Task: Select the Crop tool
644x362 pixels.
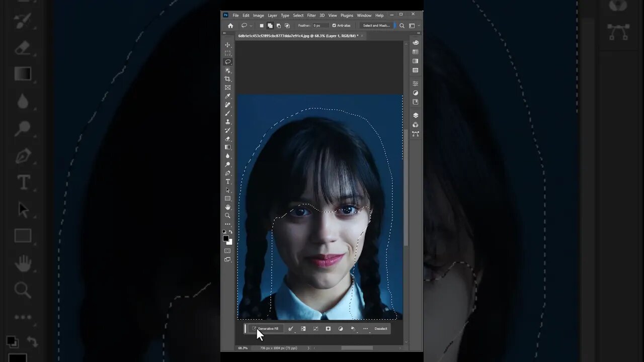Action: click(227, 79)
